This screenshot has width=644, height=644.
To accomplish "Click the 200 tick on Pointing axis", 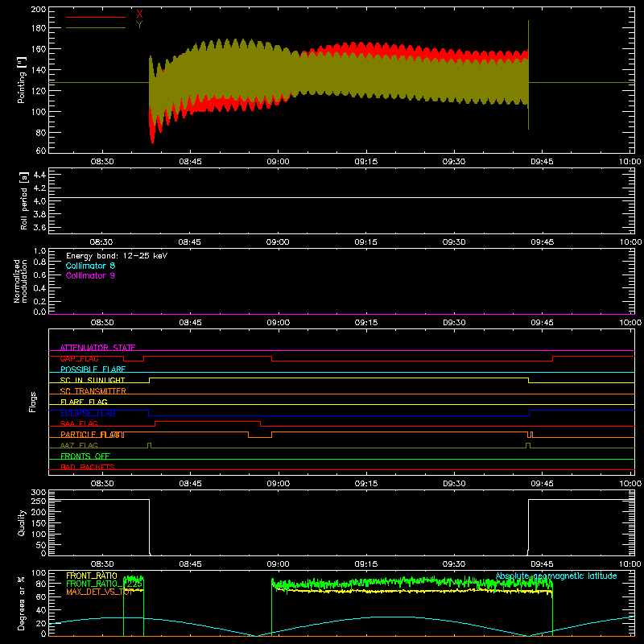I will click(38, 10).
